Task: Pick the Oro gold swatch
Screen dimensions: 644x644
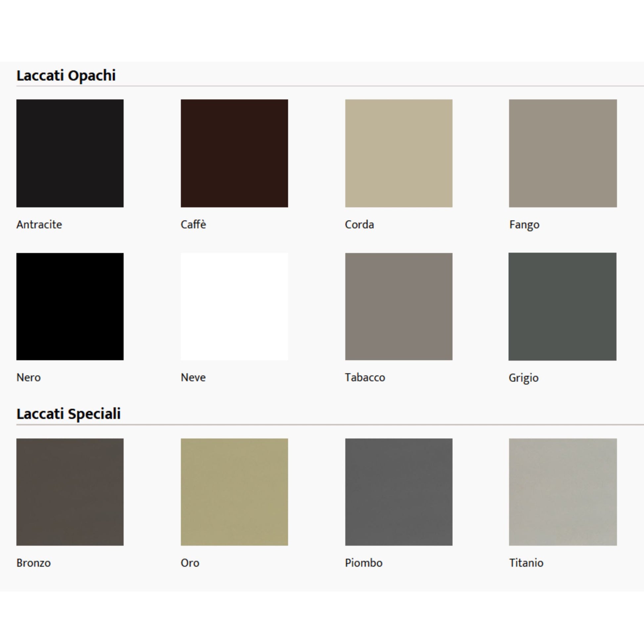Action: tap(234, 492)
